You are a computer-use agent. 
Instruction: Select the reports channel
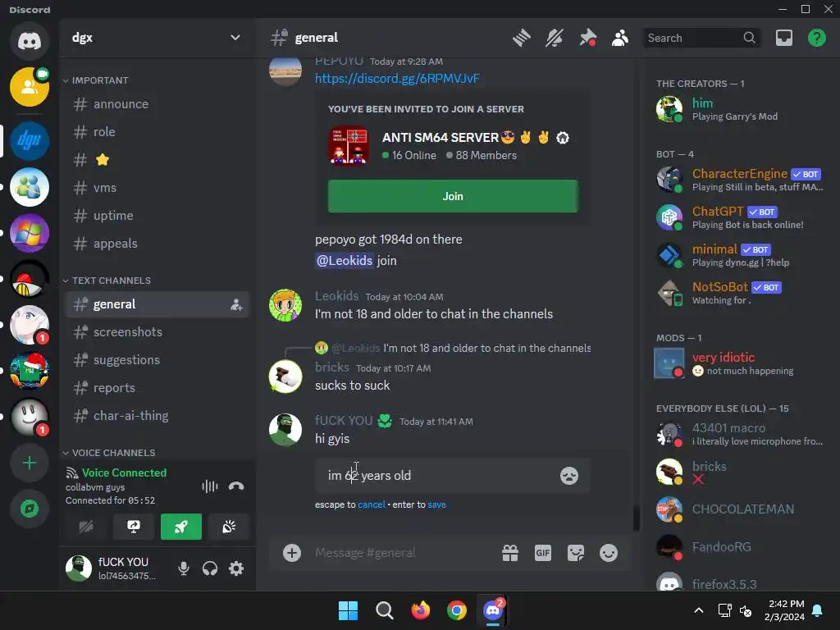click(157, 388)
